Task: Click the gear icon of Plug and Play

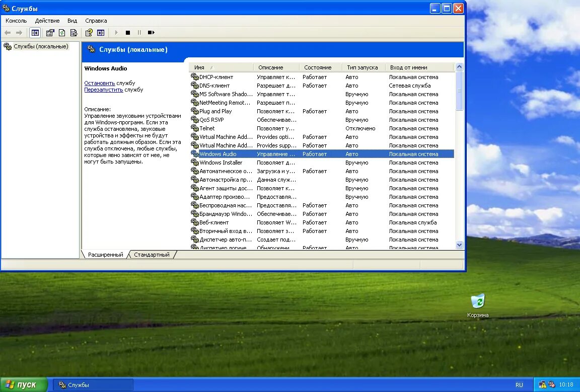Action: tap(194, 111)
